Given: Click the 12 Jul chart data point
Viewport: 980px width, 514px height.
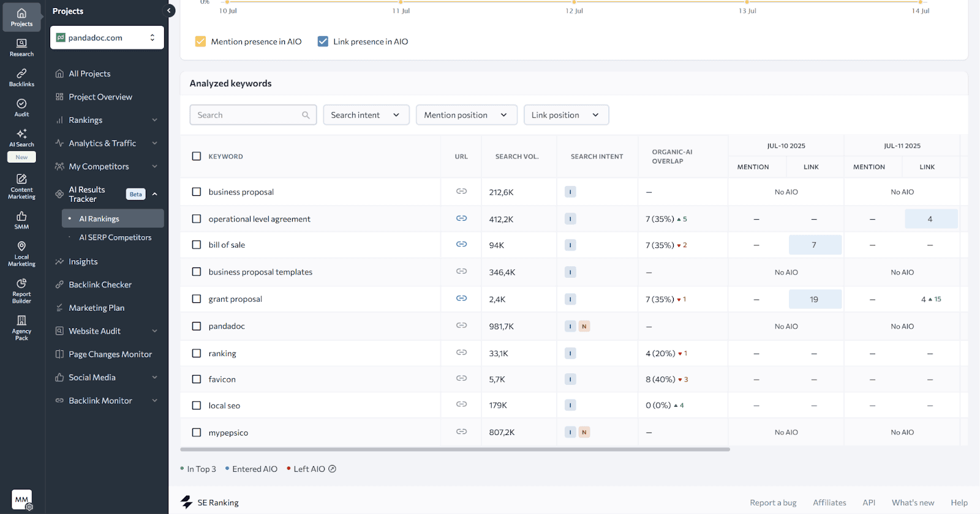Looking at the screenshot, I should 574,2.
